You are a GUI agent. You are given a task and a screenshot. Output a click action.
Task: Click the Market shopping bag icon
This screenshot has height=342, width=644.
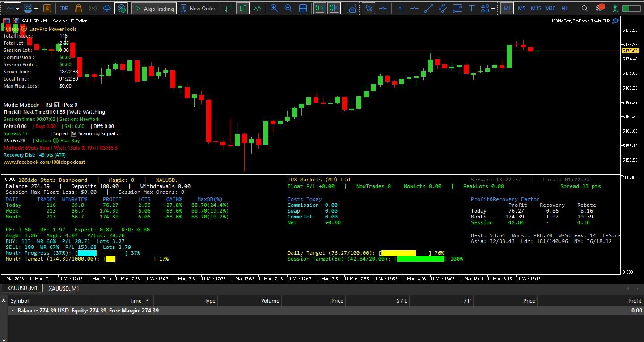[x=78, y=8]
